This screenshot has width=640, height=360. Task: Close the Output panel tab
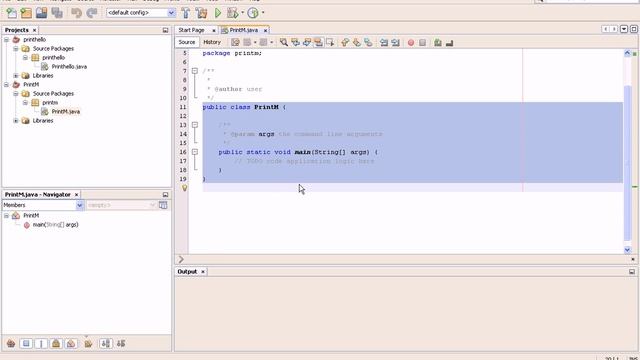pyautogui.click(x=203, y=271)
